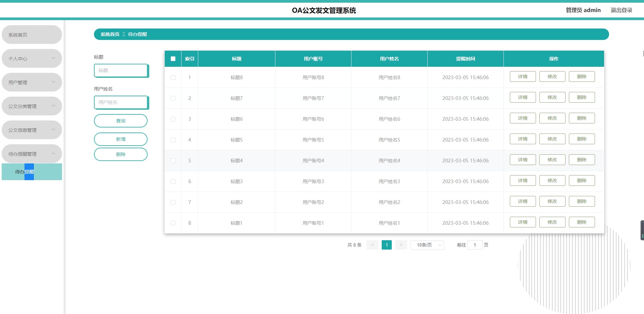The image size is (644, 314).
Task: Click 删除 for 标题2
Action: pyautogui.click(x=582, y=201)
